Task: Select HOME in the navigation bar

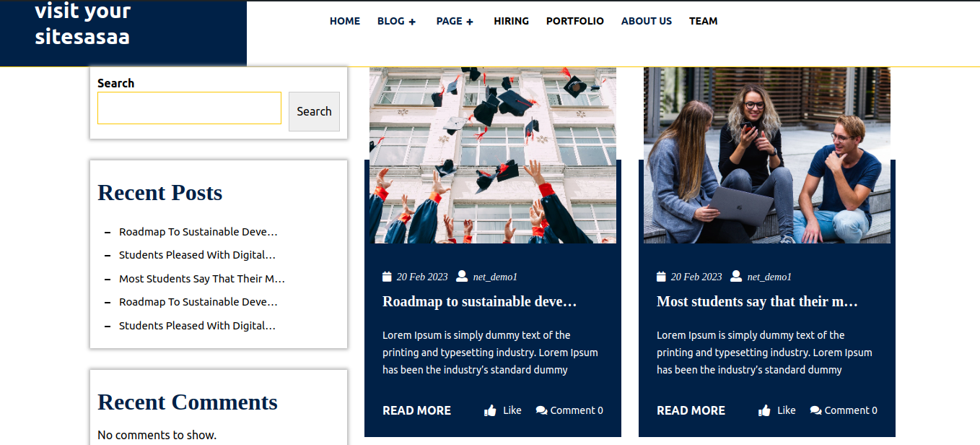Action: [x=345, y=21]
